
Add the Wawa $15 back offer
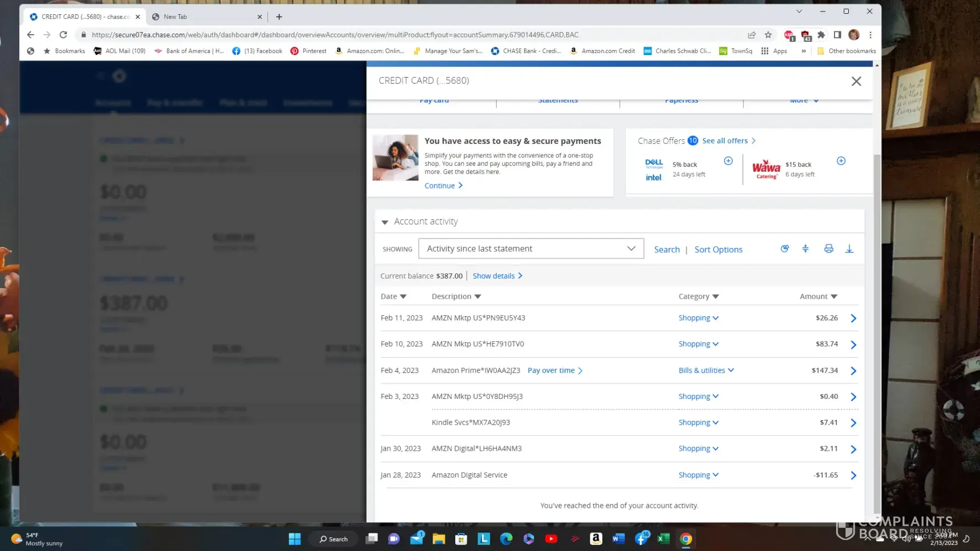841,161
